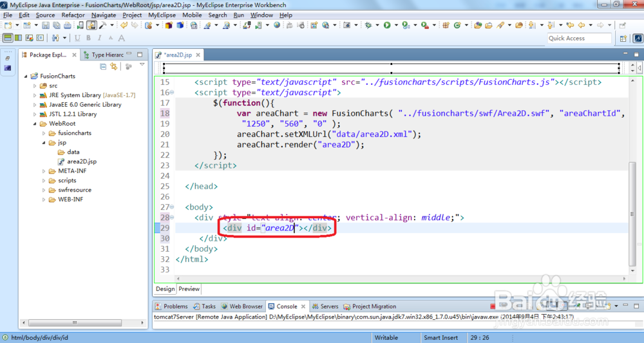Click the Save toolbar icon
Screen dimensions: 644x343
click(x=46, y=26)
